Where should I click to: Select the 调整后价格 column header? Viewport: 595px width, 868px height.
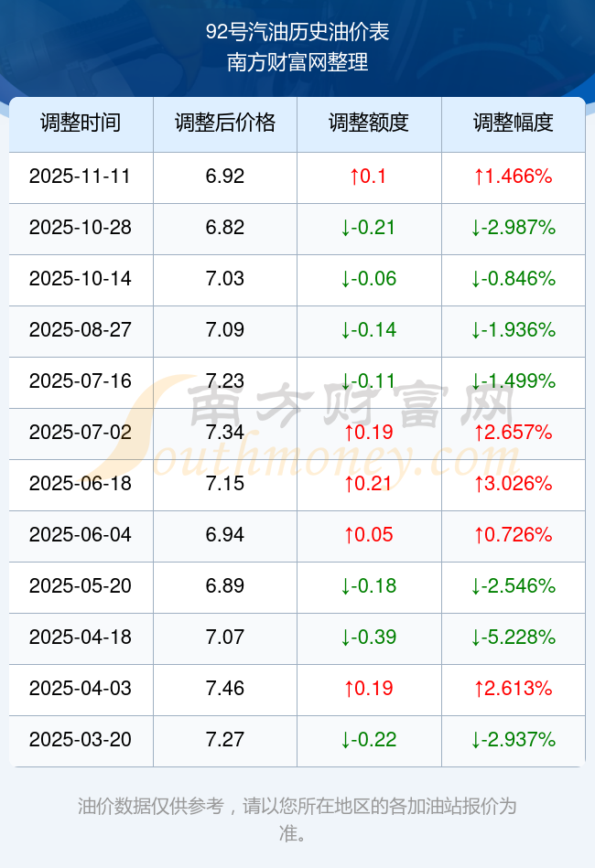[225, 123]
